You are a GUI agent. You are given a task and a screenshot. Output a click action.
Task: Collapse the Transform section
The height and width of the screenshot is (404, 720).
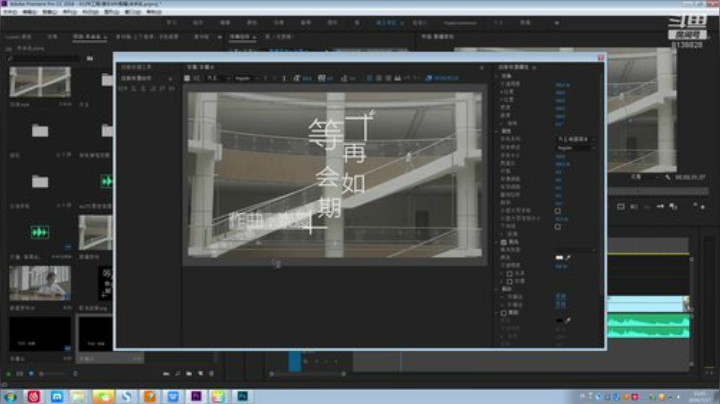tap(497, 76)
